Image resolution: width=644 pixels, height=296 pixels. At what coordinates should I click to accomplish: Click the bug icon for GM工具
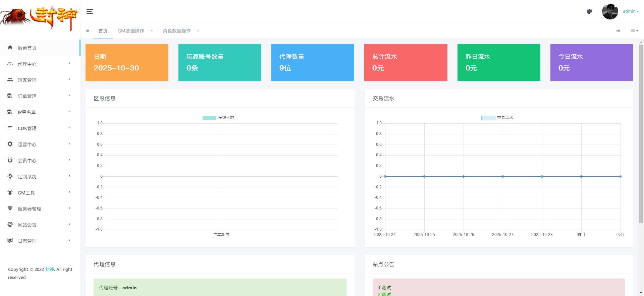10,192
